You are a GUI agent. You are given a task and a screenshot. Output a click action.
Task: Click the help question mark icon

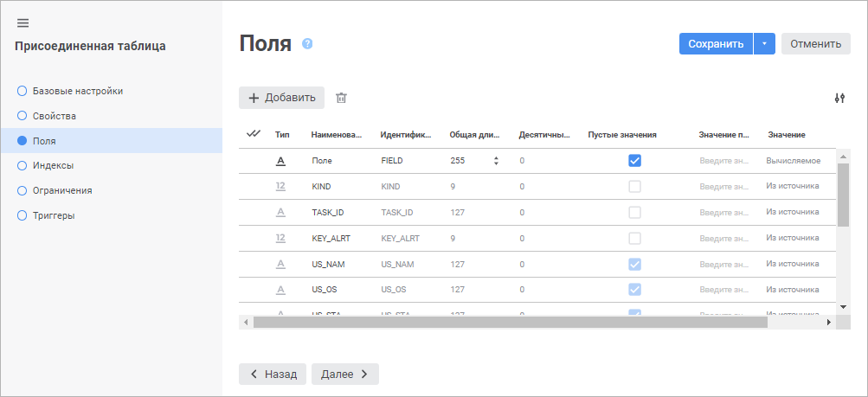pyautogui.click(x=307, y=44)
